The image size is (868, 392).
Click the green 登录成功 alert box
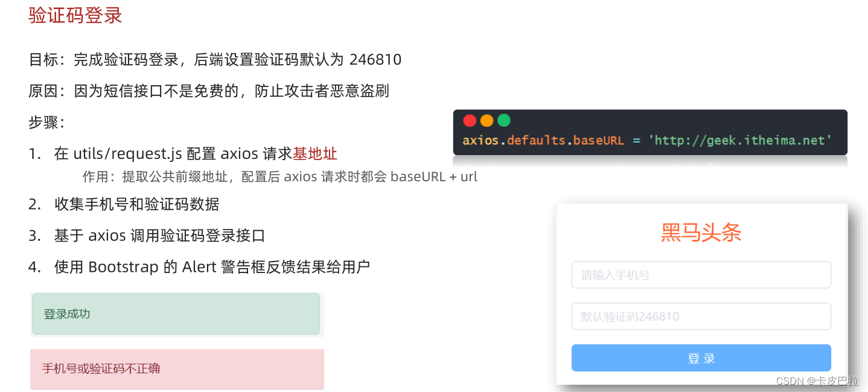pos(176,313)
